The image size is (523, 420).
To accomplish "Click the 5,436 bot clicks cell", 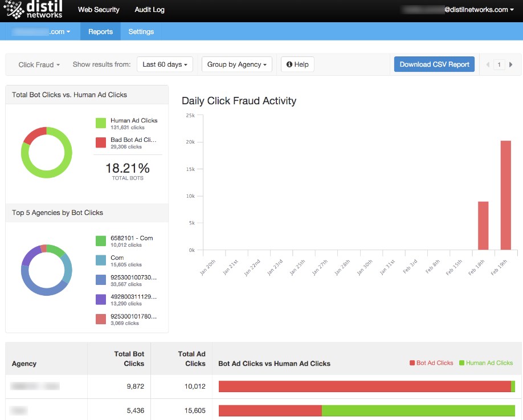I will tap(136, 411).
